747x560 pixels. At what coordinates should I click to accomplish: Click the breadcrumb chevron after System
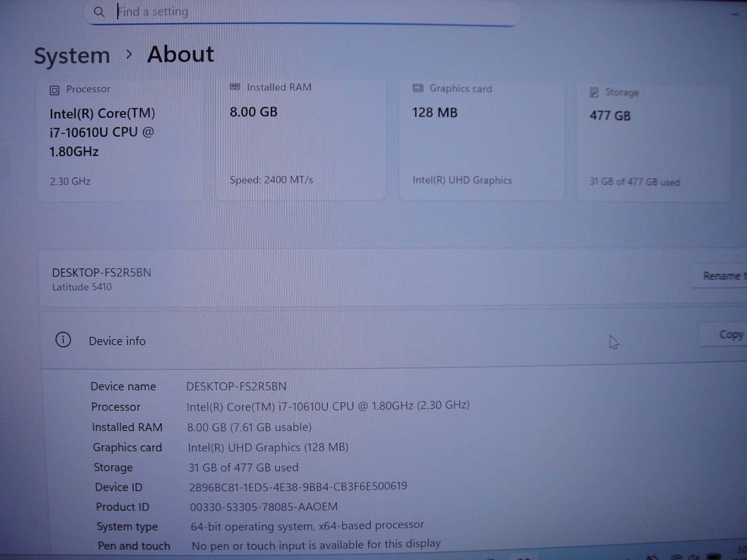coord(129,55)
